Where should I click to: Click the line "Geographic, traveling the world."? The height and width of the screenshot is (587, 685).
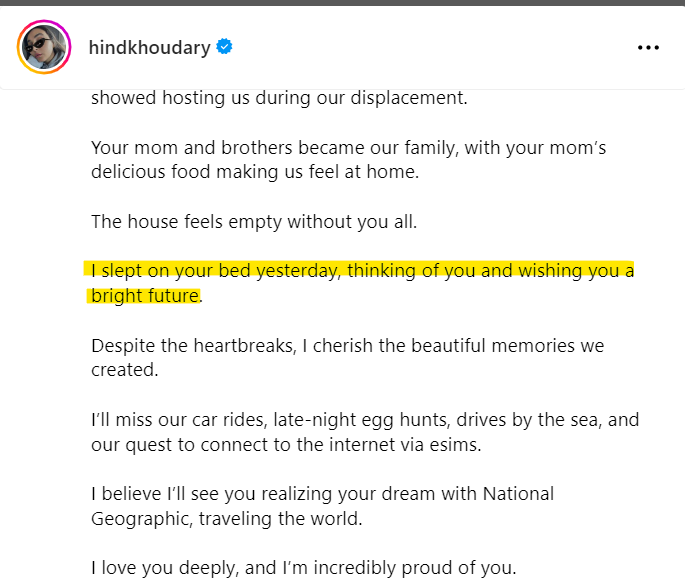click(227, 519)
